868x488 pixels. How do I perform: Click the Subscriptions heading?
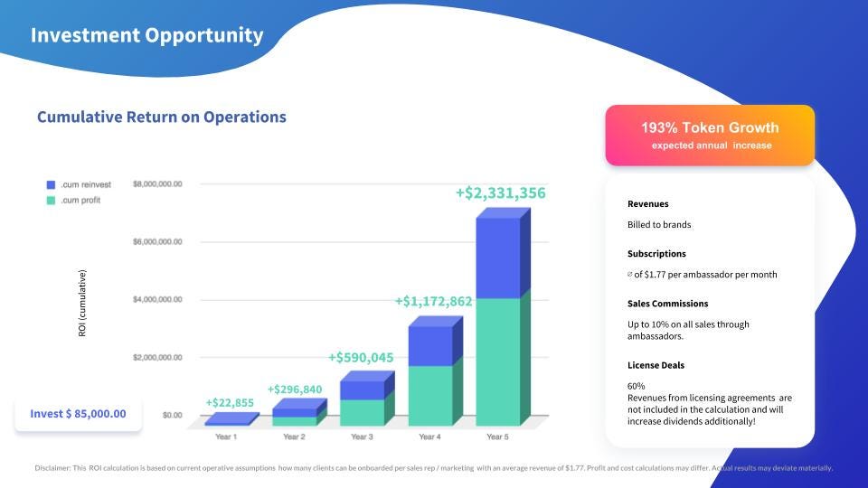tap(656, 253)
